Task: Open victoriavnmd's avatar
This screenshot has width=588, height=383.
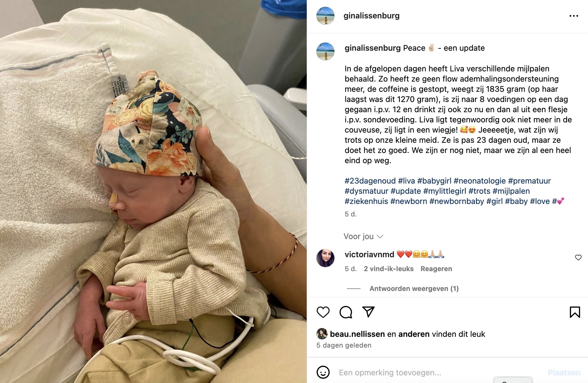Action: pos(325,258)
